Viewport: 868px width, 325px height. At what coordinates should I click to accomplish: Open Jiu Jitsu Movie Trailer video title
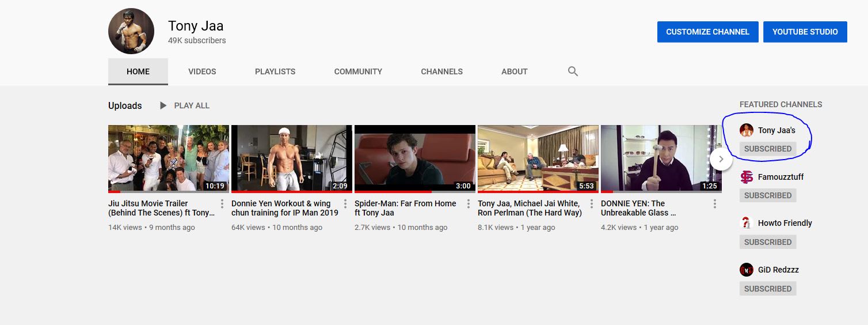[161, 208]
